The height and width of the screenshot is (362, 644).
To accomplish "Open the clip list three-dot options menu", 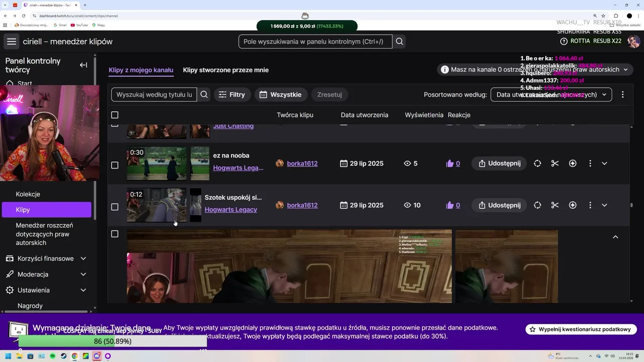I will 623,95.
